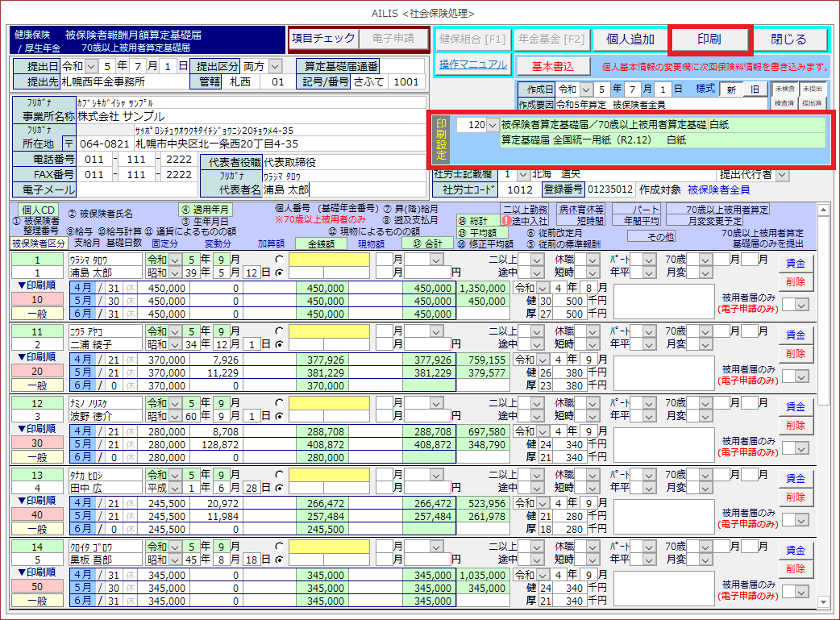Click the red 削除 button for 二浦 綾子

coord(796,353)
